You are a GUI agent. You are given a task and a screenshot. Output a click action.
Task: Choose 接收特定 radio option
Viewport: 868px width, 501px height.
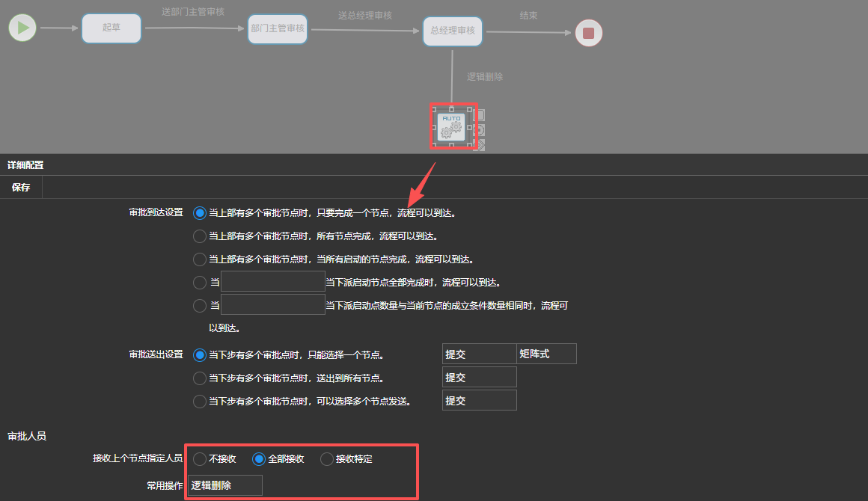coord(327,459)
